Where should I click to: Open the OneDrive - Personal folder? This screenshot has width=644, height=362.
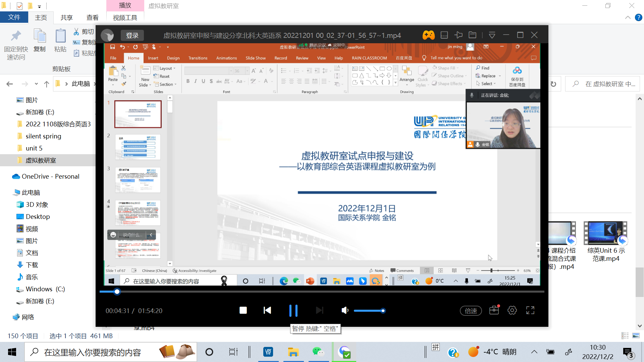[x=50, y=176]
